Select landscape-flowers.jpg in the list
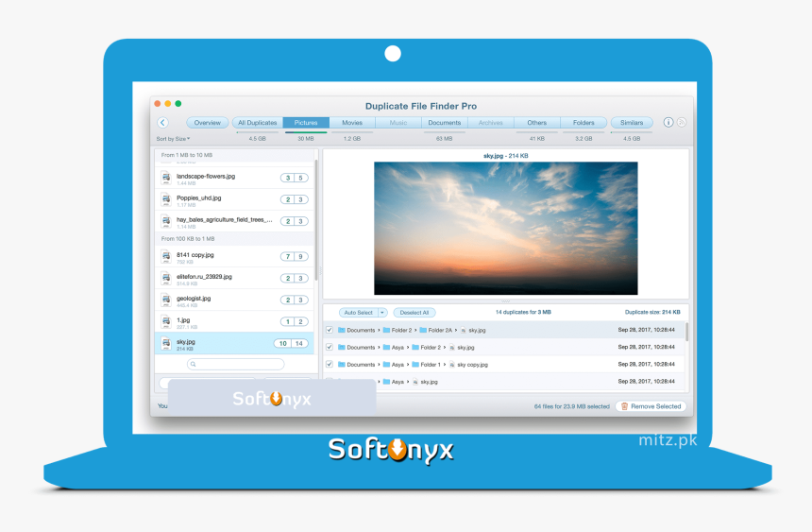The height and width of the screenshot is (532, 812). click(234, 178)
